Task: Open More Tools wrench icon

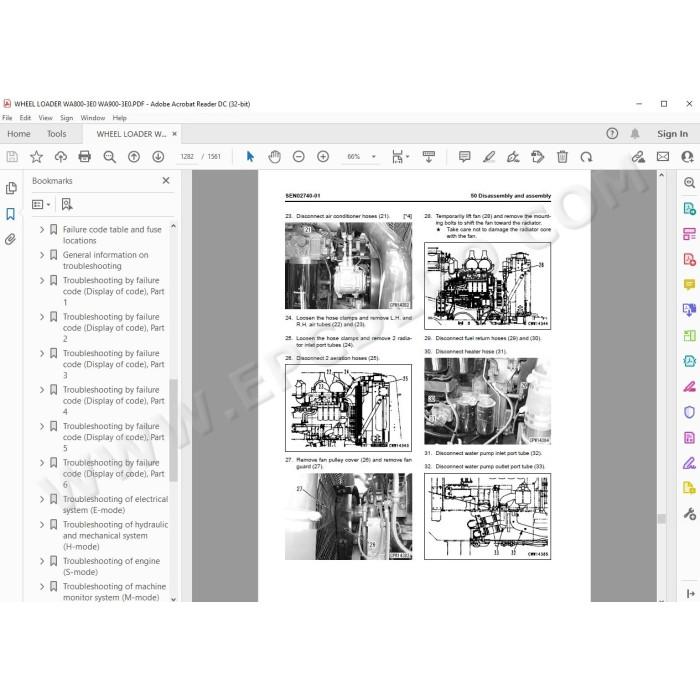Action: point(689,513)
